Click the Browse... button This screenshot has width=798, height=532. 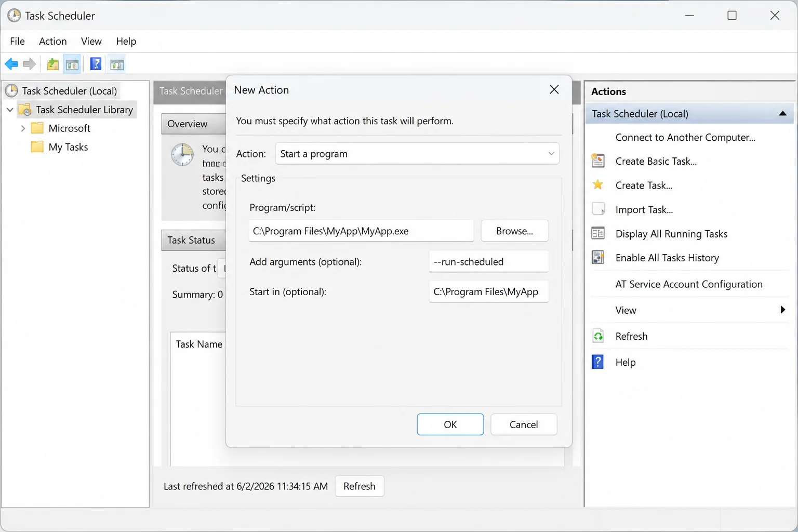pos(514,231)
